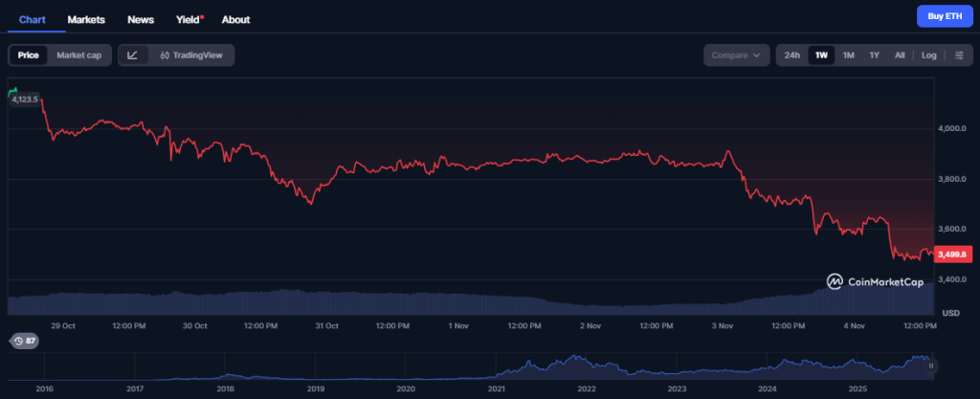This screenshot has width=980, height=399.
Task: Open the Yield tab
Action: pos(188,19)
